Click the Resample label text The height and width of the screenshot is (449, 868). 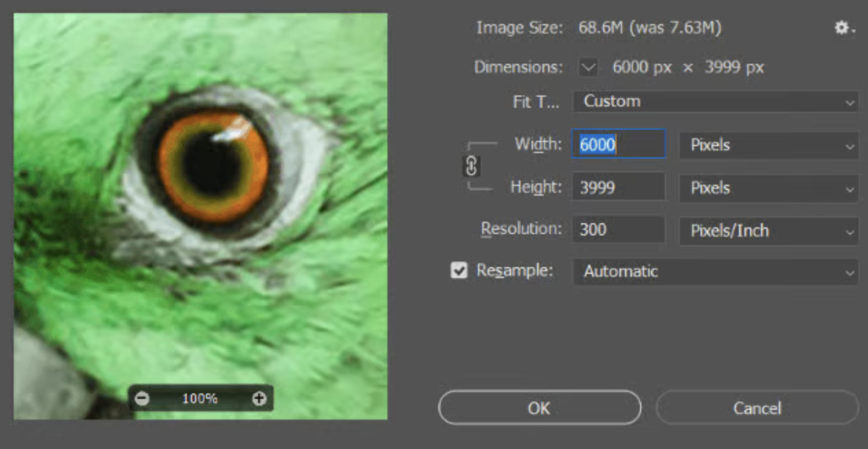515,270
